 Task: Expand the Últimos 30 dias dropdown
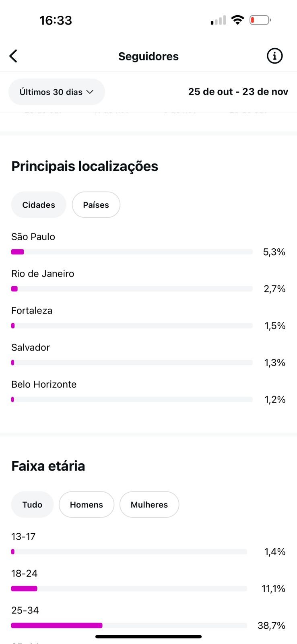click(x=56, y=92)
